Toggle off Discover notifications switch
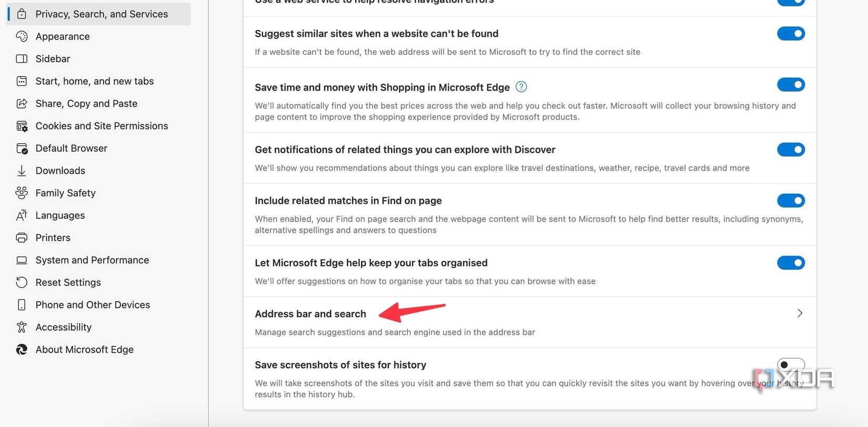This screenshot has height=427, width=868. click(791, 150)
